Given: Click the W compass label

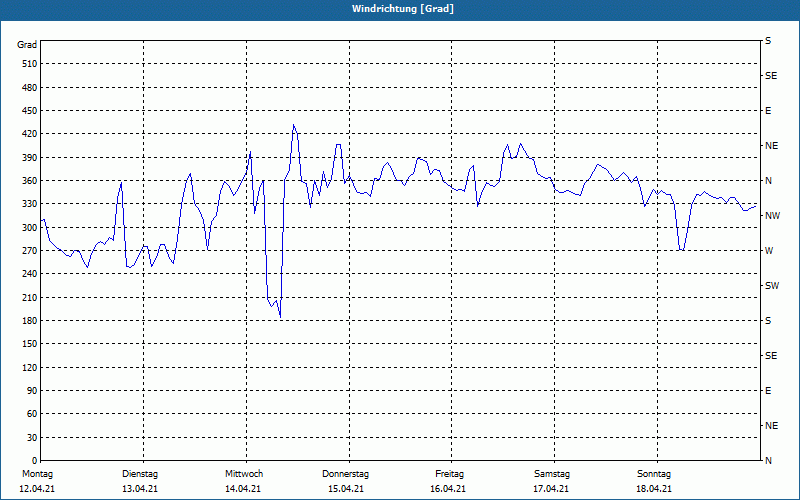Looking at the screenshot, I should point(769,251).
